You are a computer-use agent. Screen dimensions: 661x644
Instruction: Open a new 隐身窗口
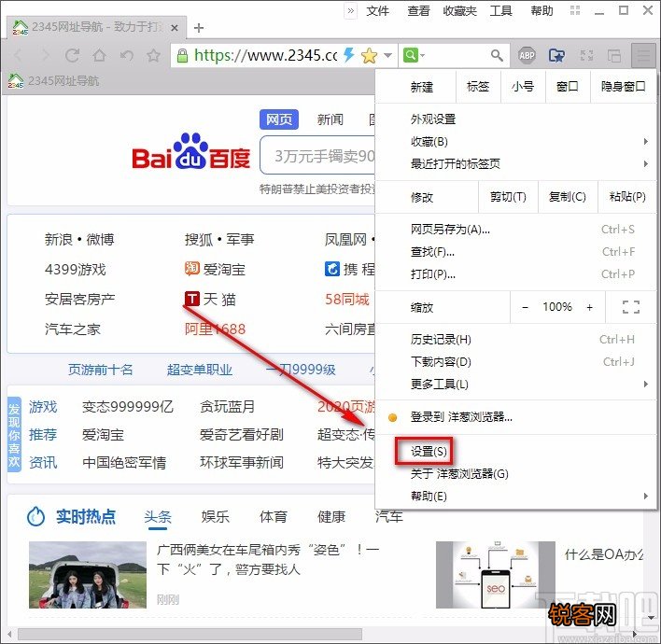tap(623, 87)
